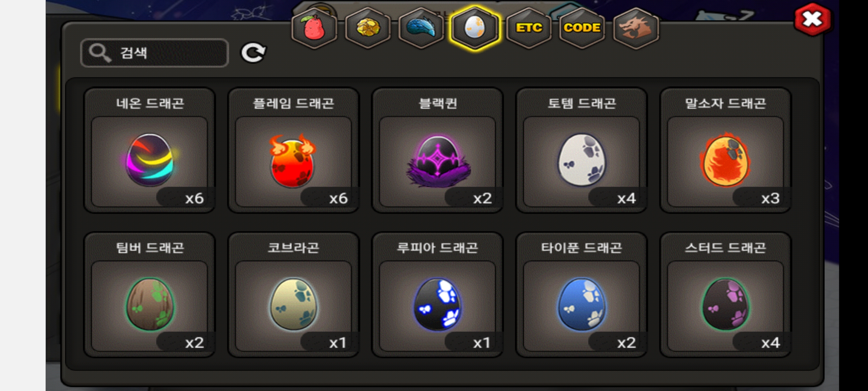Select the 네온 드래곤 egg

pos(149,151)
